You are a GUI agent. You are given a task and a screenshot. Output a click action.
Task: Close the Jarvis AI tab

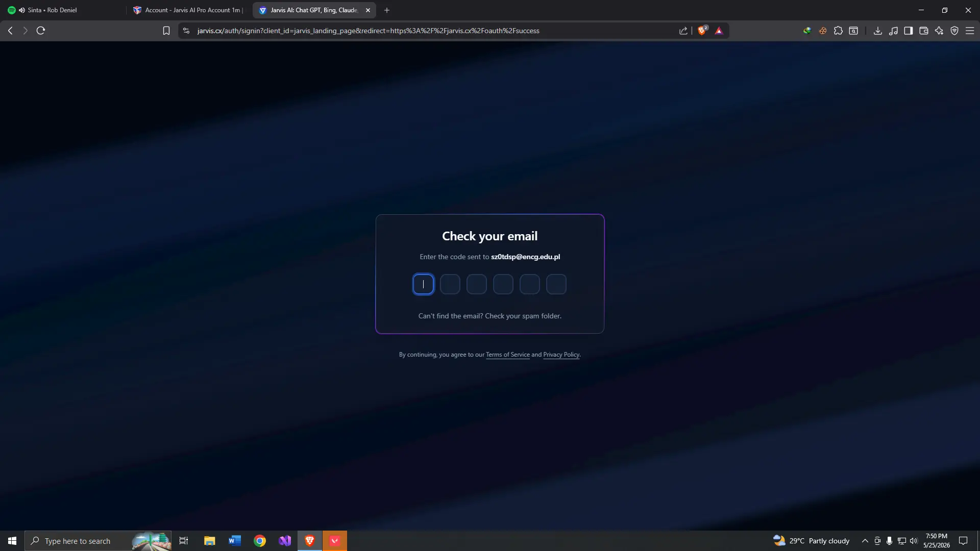pyautogui.click(x=368, y=10)
